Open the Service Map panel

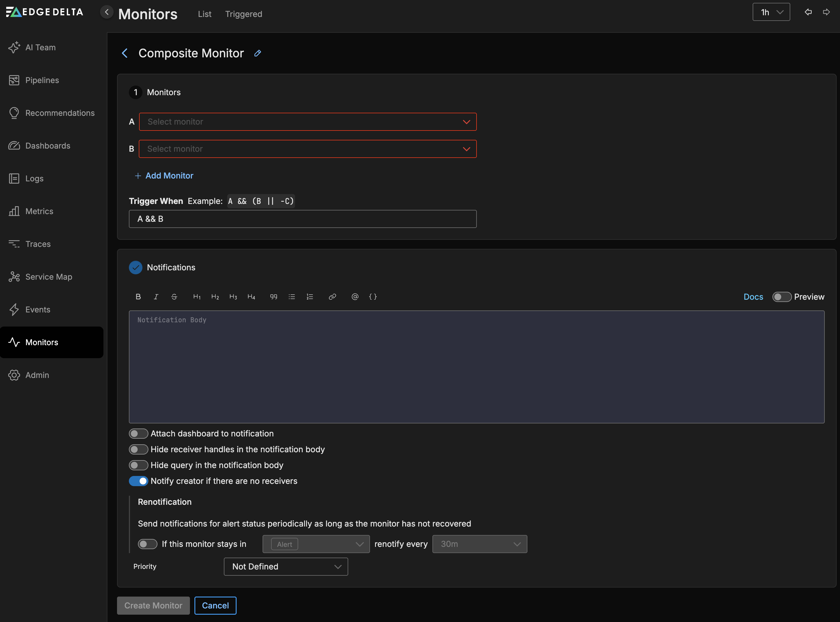49,276
